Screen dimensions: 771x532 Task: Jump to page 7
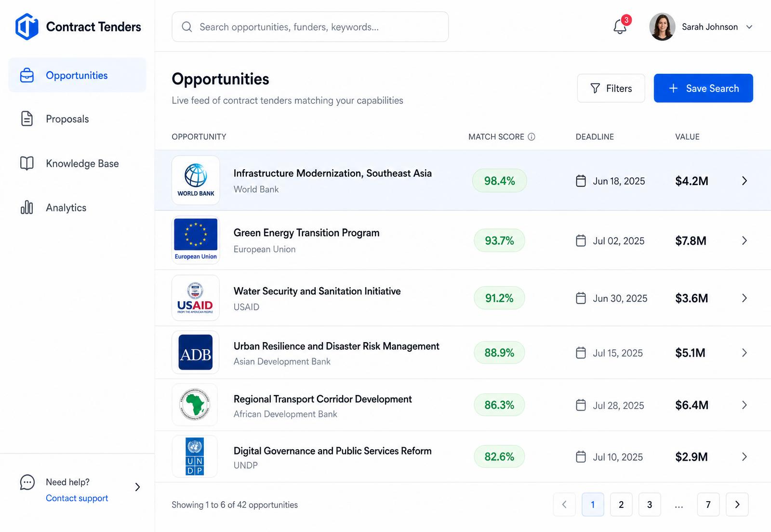point(708,505)
